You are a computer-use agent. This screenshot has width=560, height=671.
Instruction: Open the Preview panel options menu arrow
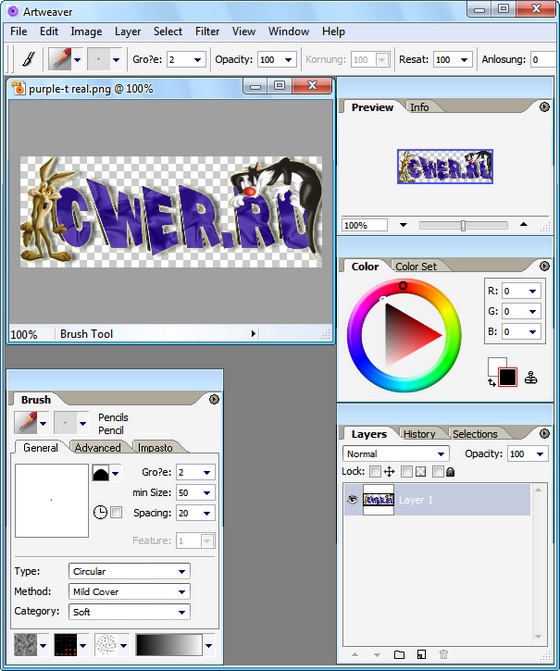click(x=544, y=107)
